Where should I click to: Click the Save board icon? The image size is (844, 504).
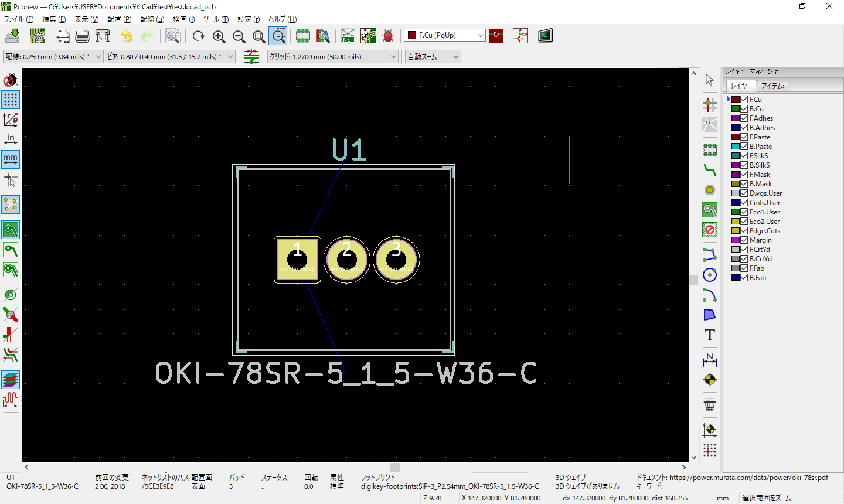tap(12, 36)
